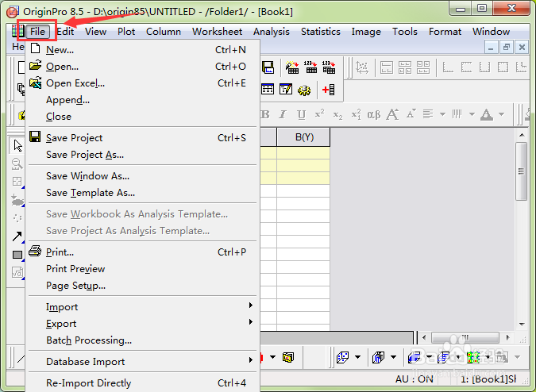
Task: Select Save Project As... entry
Action: 143,155
